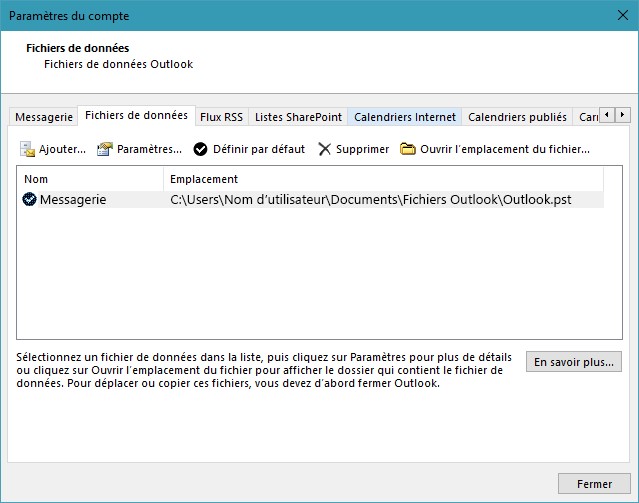Click the Supprimer X icon
This screenshot has width=639, height=503.
point(325,149)
